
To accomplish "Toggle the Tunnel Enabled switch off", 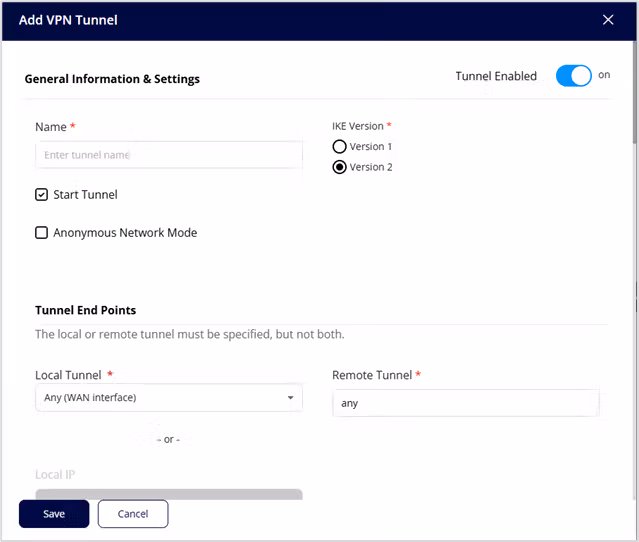I will (573, 76).
